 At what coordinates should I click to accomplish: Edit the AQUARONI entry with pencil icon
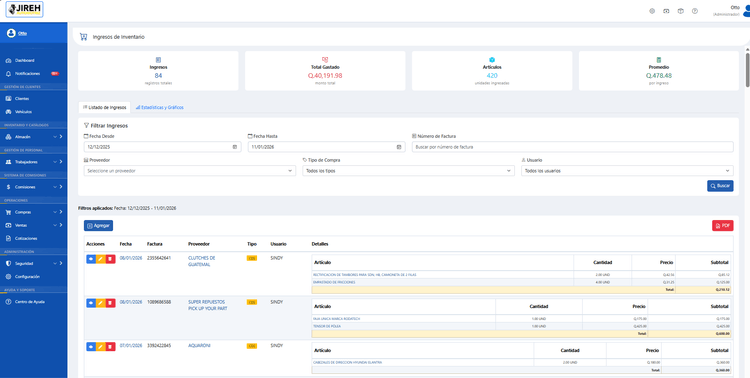click(100, 346)
